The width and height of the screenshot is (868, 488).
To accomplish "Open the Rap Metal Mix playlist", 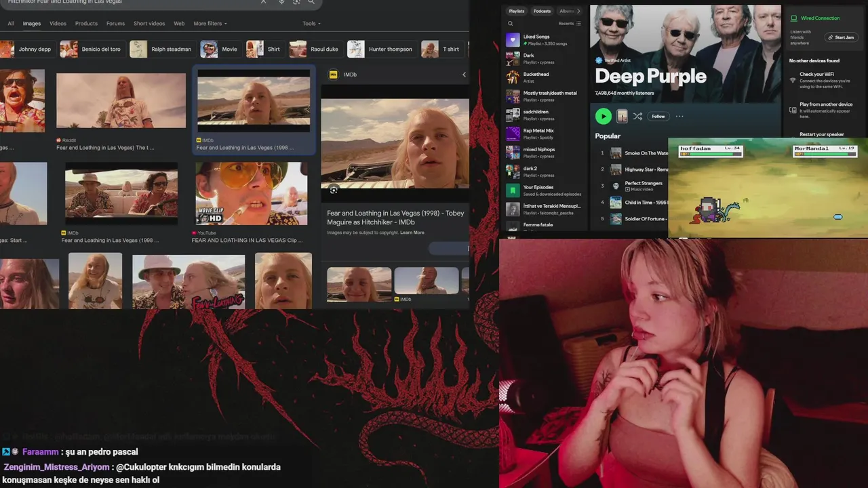I will click(x=544, y=134).
